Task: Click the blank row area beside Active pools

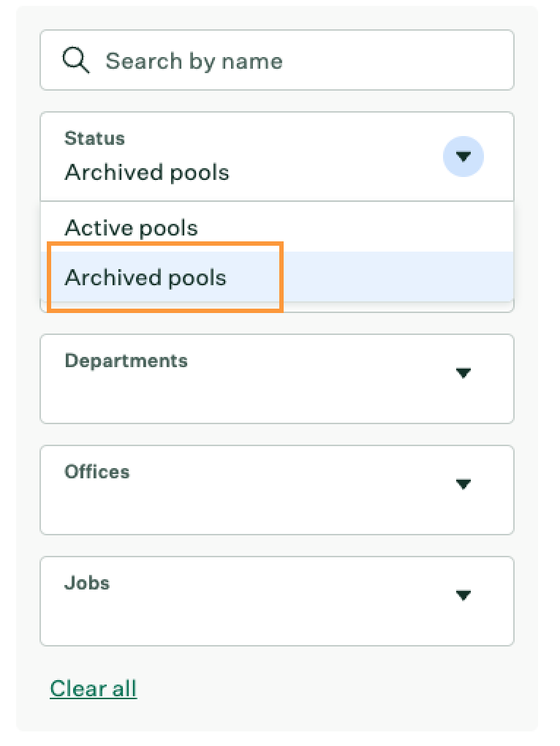Action: pos(357,228)
